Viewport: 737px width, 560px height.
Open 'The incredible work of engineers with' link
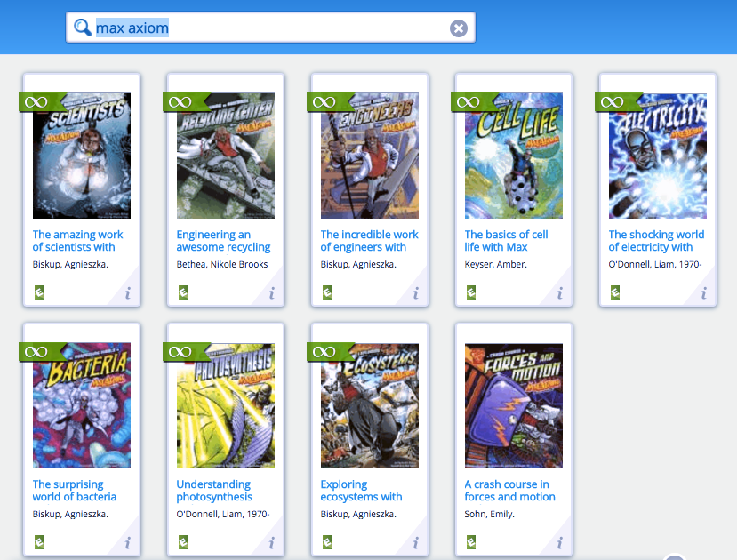pos(369,241)
